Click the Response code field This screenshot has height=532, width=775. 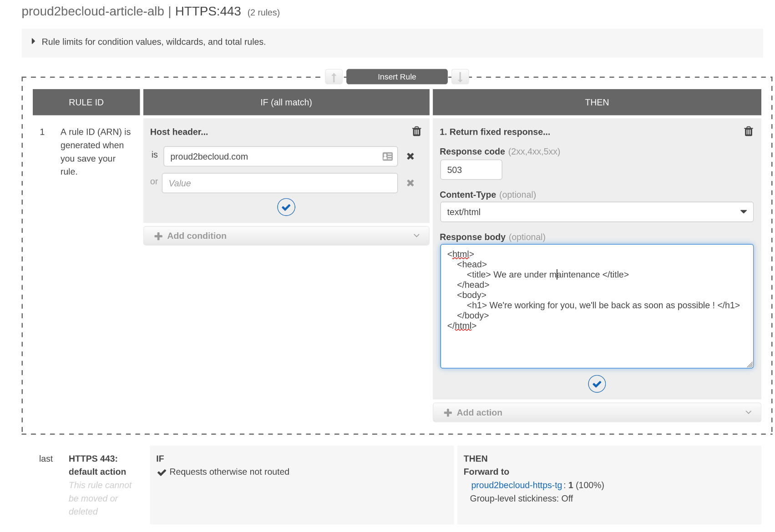pyautogui.click(x=471, y=170)
